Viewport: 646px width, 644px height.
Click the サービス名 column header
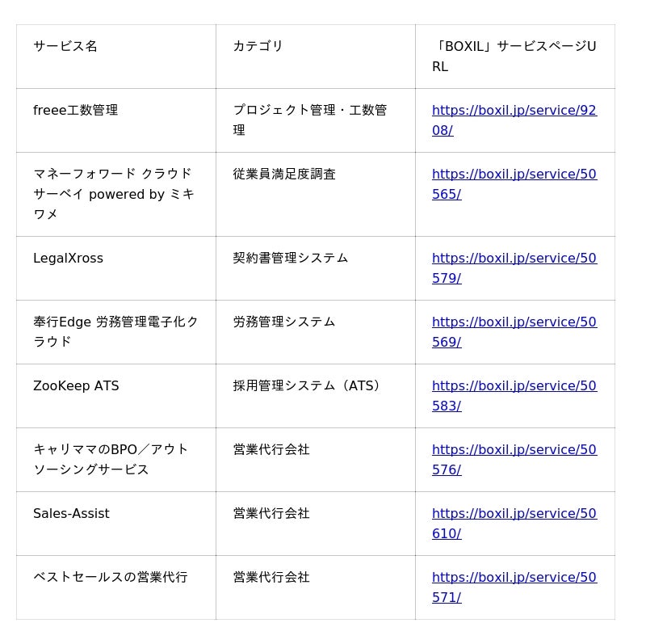tap(65, 46)
